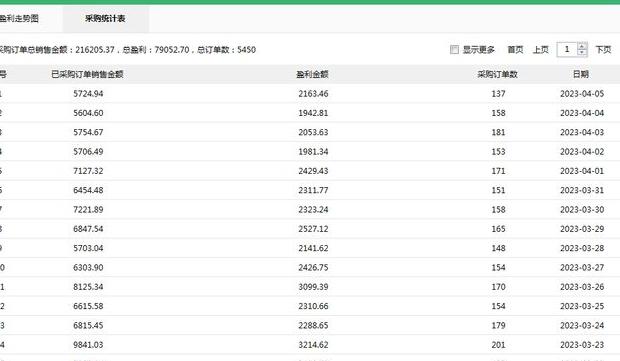The width and height of the screenshot is (620, 361).
Task: Click the date 2023-04-05
Action: pyautogui.click(x=582, y=94)
